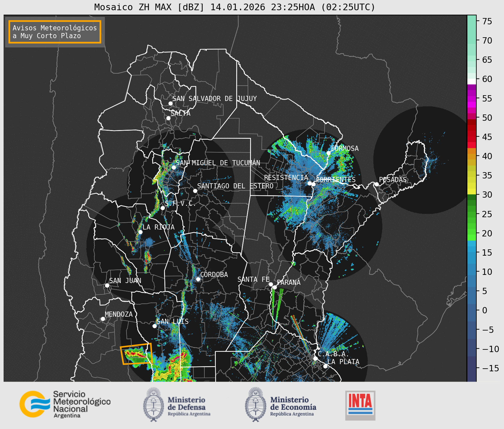Click the SANTA FE city label
This screenshot has height=429, width=504.
point(253,279)
